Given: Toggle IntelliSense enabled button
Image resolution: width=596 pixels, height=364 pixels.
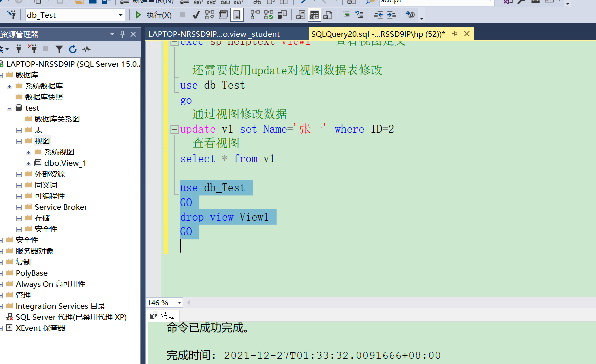Looking at the screenshot, I should (x=237, y=15).
